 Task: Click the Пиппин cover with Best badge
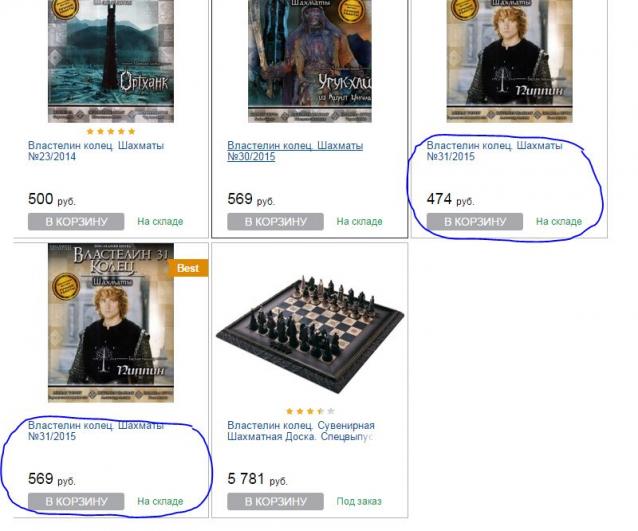click(x=111, y=323)
